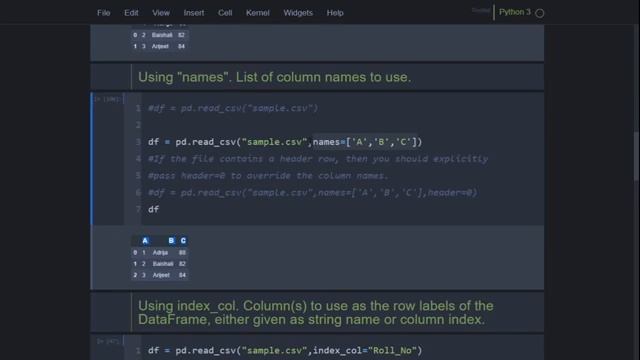This screenshot has height=360, width=640.
Task: Click the commented line '#df = pd.read_csv("sample.csv")'
Action: pos(233,108)
